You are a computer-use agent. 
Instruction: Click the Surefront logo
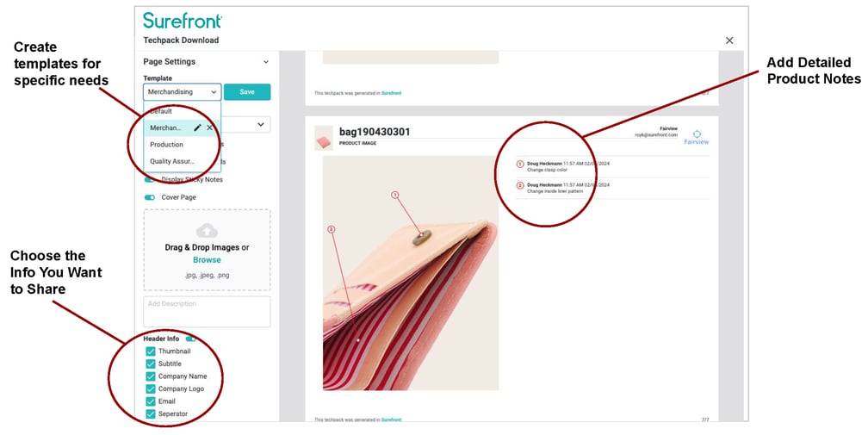[183, 21]
